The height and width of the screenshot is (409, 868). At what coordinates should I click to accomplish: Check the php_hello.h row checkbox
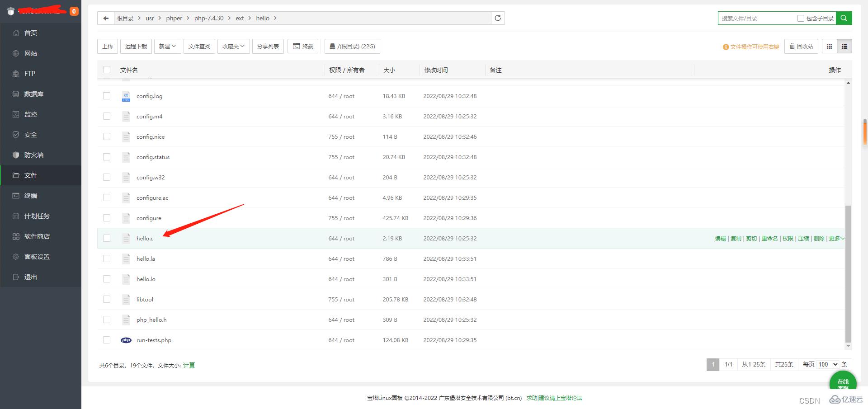(107, 320)
